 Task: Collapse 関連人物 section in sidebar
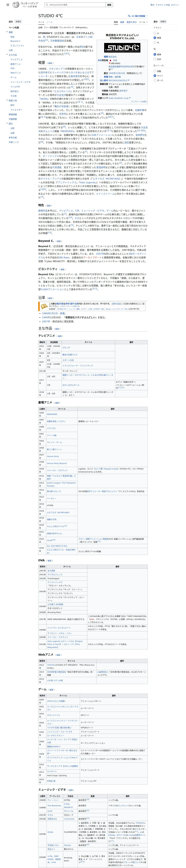[7, 100]
